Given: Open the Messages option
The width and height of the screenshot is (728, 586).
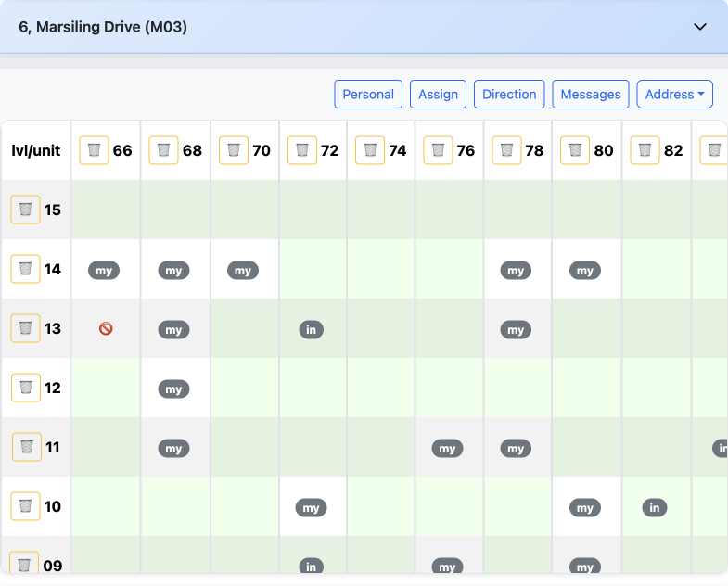Looking at the screenshot, I should pos(591,95).
